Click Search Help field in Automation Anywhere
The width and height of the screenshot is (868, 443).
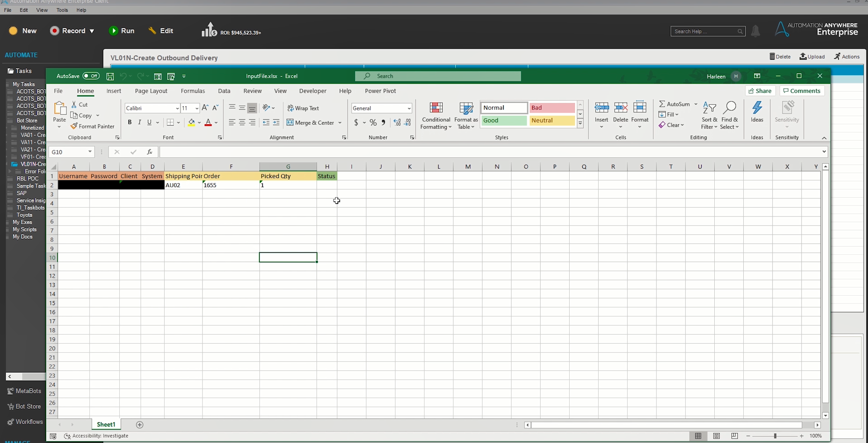708,31
